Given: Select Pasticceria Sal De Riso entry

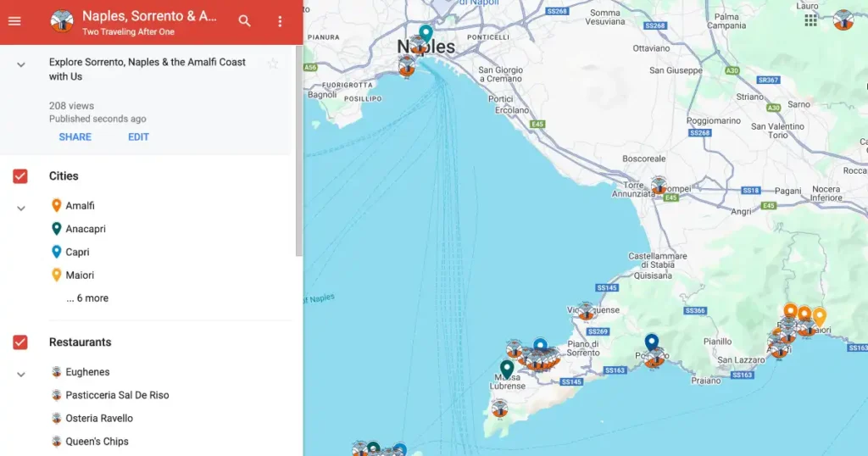Looking at the screenshot, I should (x=117, y=395).
